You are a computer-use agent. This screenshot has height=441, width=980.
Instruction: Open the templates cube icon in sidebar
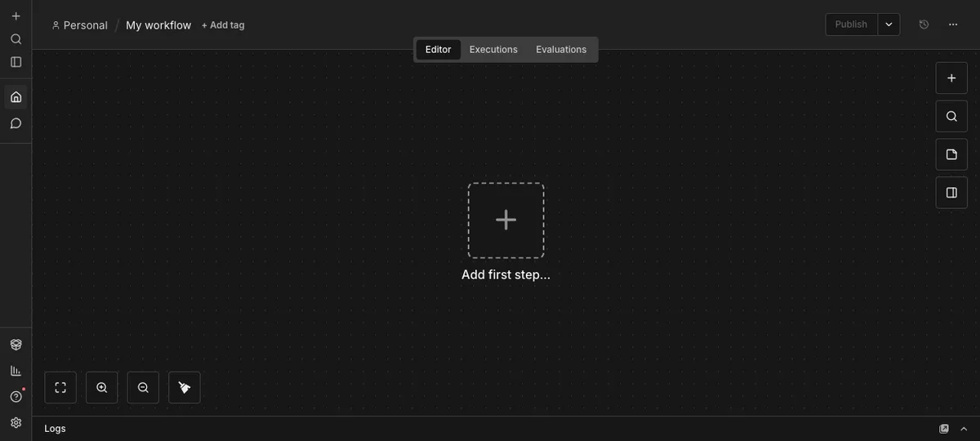click(16, 345)
